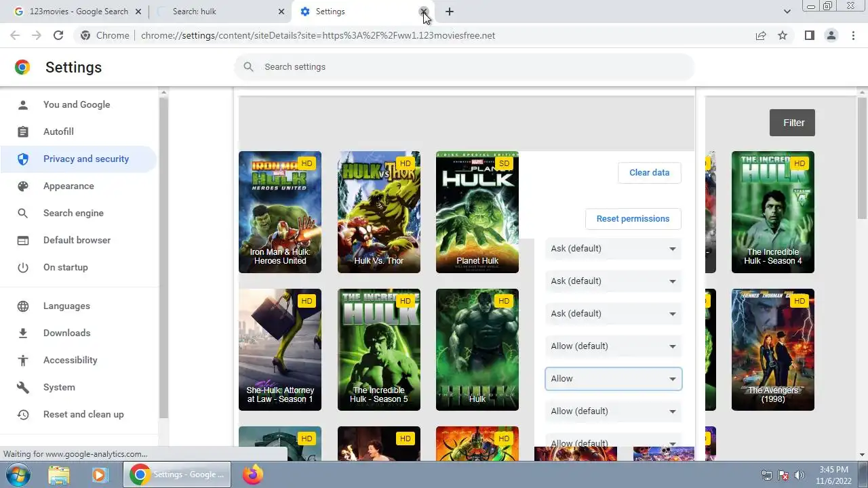
Task: Open the green Hulk movie poster
Action: 477,350
